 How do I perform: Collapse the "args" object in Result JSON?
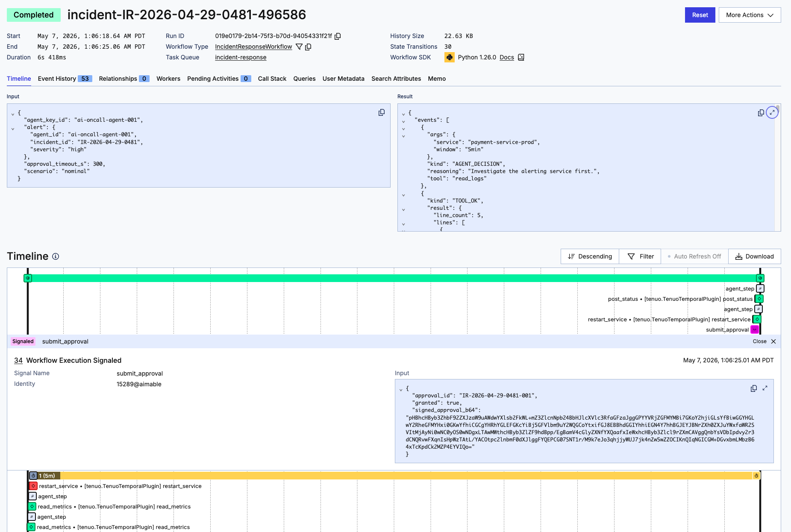coord(403,136)
